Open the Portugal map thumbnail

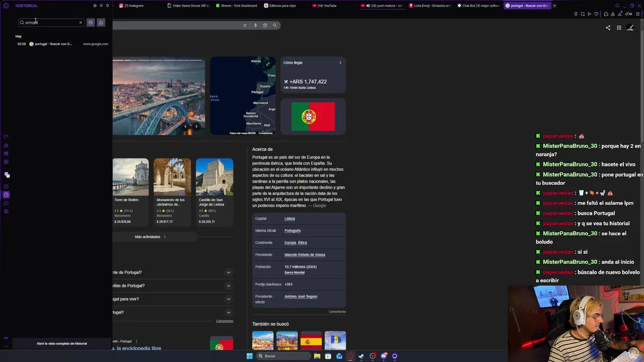pos(243,96)
